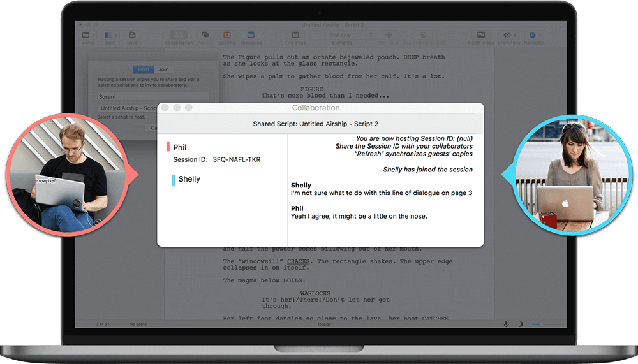Click the Shared Script title bar text
Viewport: 638px width, 364px height.
316,124
